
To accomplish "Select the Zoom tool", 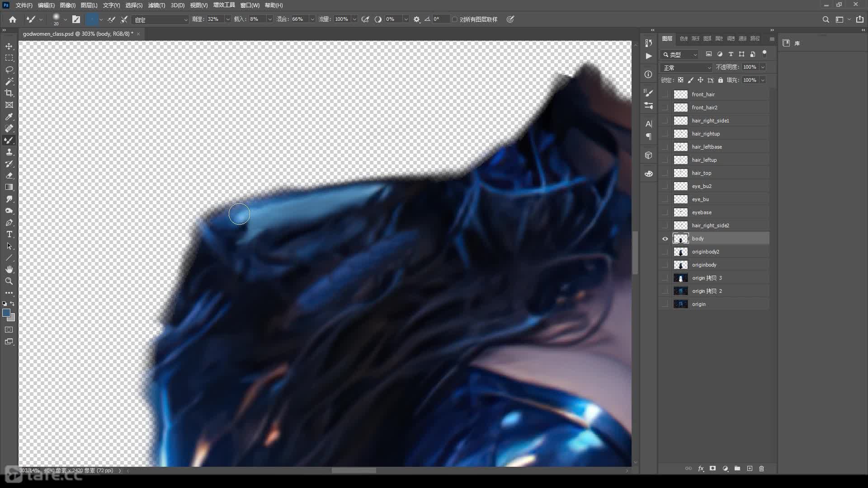I will [x=9, y=282].
